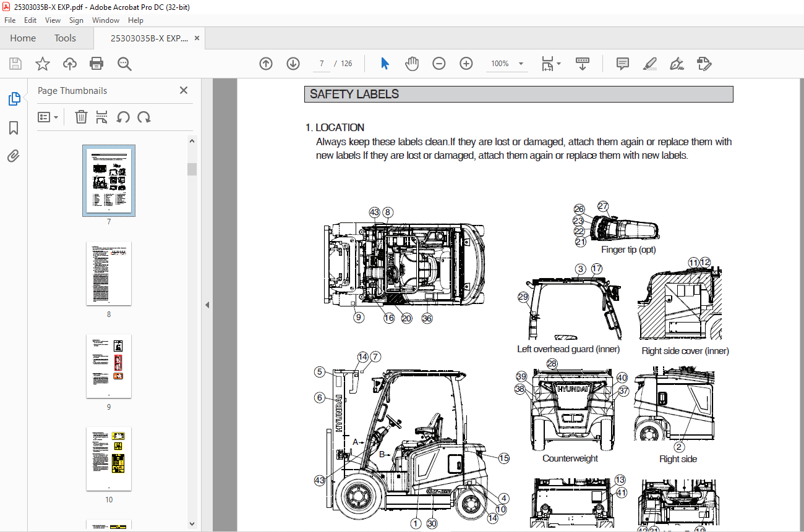Screen dimensions: 804x532
Task: Select the highlight text tool
Action: point(649,64)
